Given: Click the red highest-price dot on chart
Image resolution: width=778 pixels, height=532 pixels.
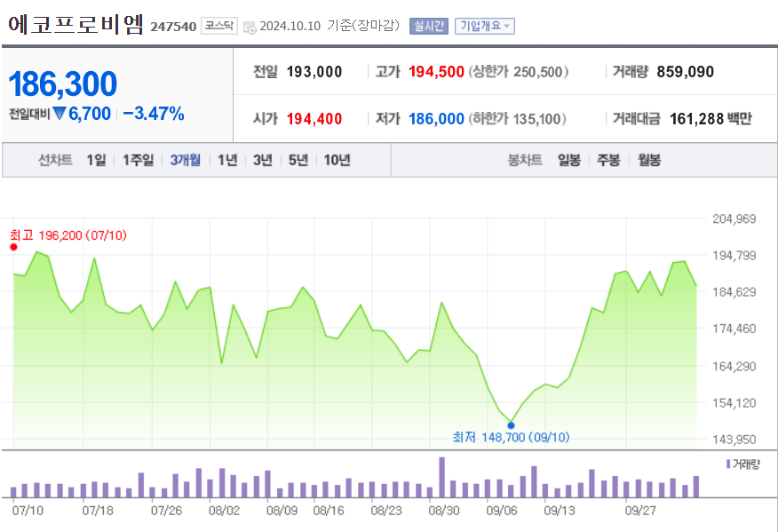Looking at the screenshot, I should (14, 247).
